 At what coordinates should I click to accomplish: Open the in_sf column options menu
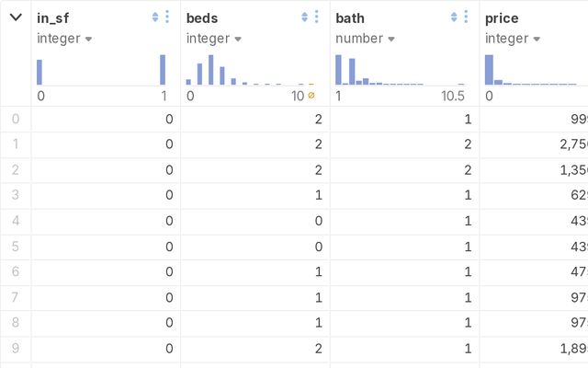(x=166, y=17)
